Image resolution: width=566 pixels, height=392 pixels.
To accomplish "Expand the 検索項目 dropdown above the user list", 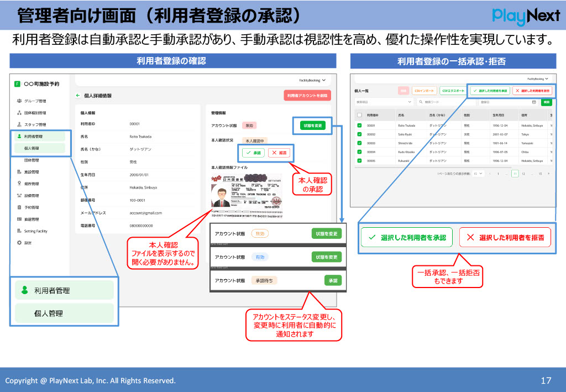I will (385, 102).
